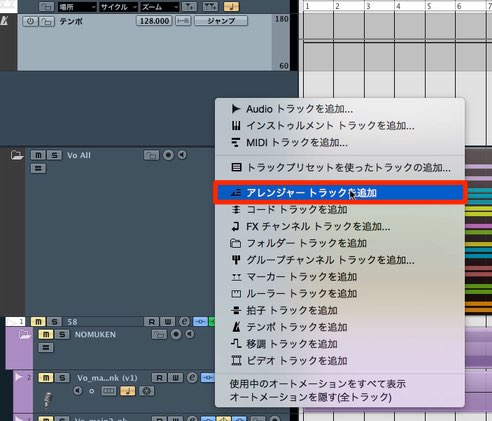Solo the Vo All folder track
Image resolution: width=492 pixels, height=421 pixels.
tap(54, 155)
